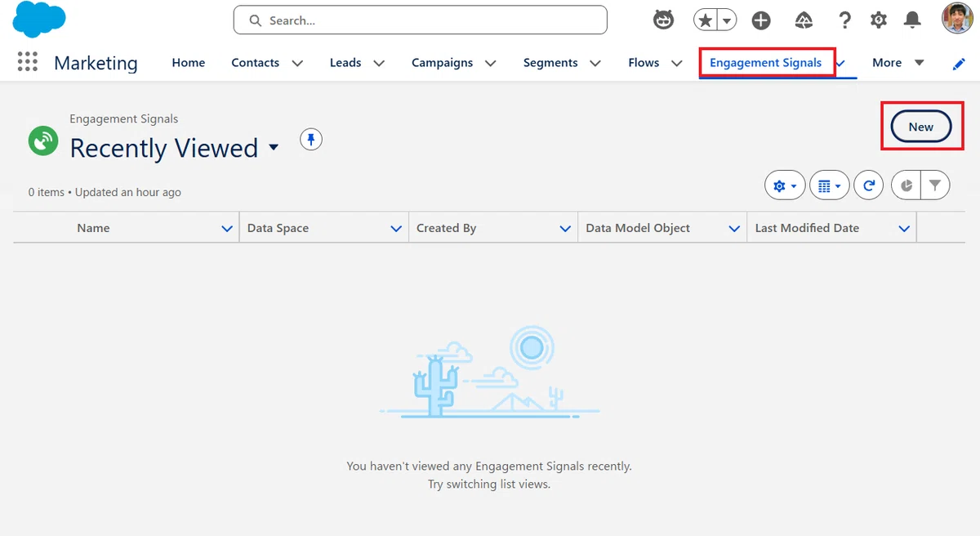Sort by the Name column header
Screen dimensions: 980x536
click(x=93, y=228)
